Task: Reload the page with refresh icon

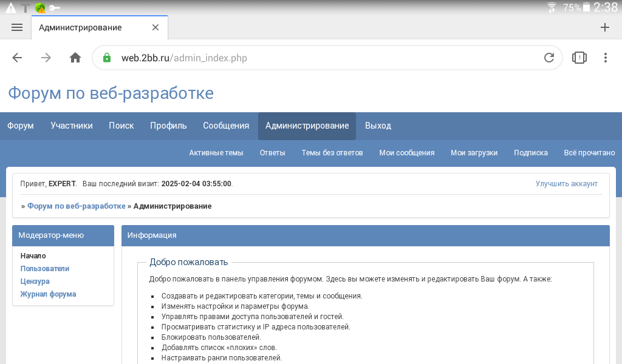Action: click(549, 58)
